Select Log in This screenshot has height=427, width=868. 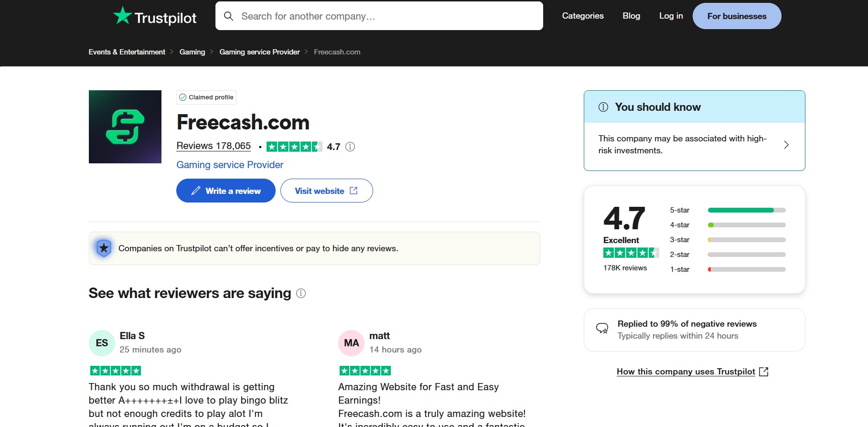click(x=671, y=16)
